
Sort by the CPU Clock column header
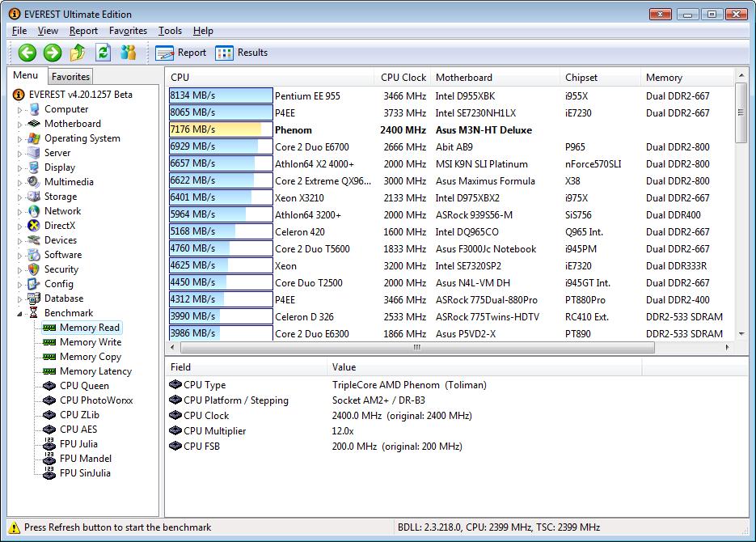point(402,78)
